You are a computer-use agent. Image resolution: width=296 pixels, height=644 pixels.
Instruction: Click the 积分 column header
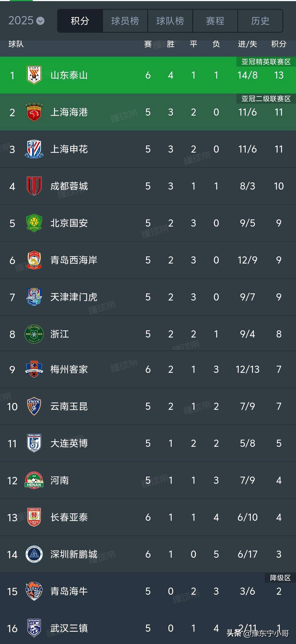point(278,44)
